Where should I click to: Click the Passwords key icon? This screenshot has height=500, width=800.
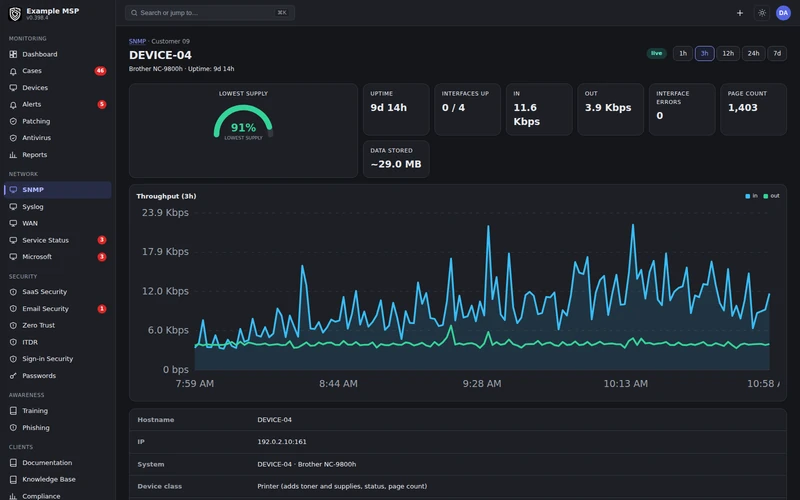point(13,376)
